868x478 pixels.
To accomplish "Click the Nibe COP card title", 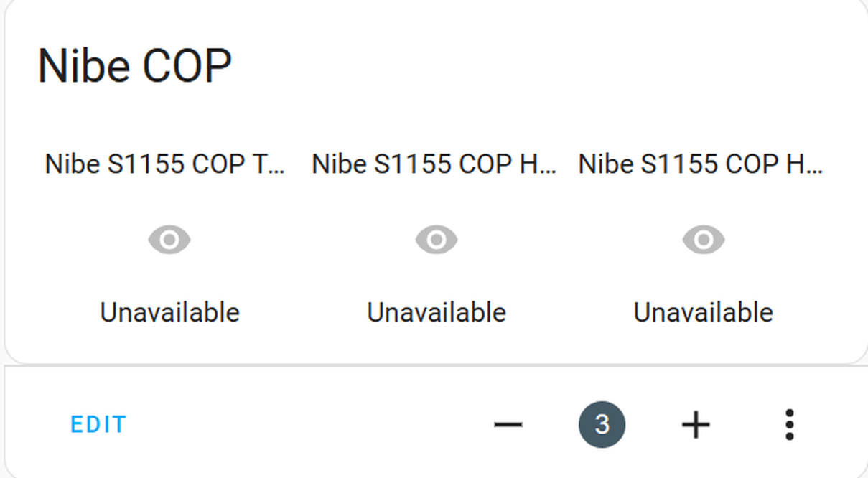I will [135, 66].
